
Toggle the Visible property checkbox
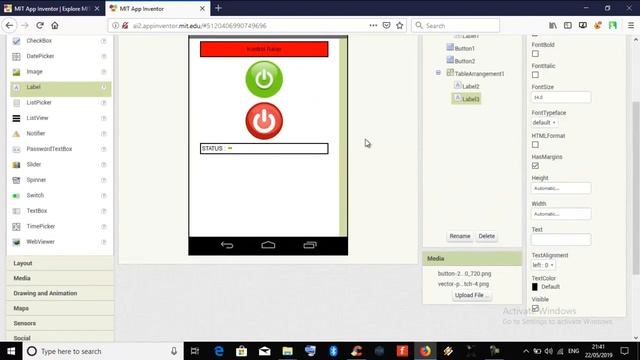pos(535,308)
